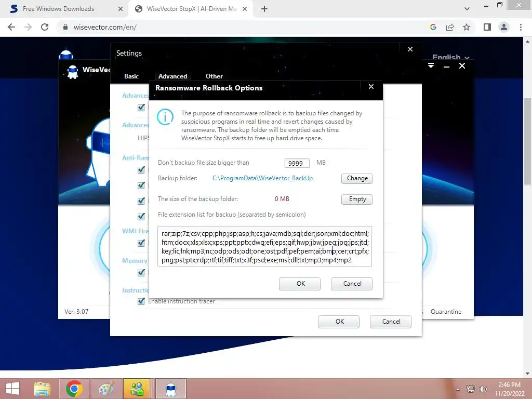
Task: Open the taskbar clock and date
Action: (x=509, y=389)
